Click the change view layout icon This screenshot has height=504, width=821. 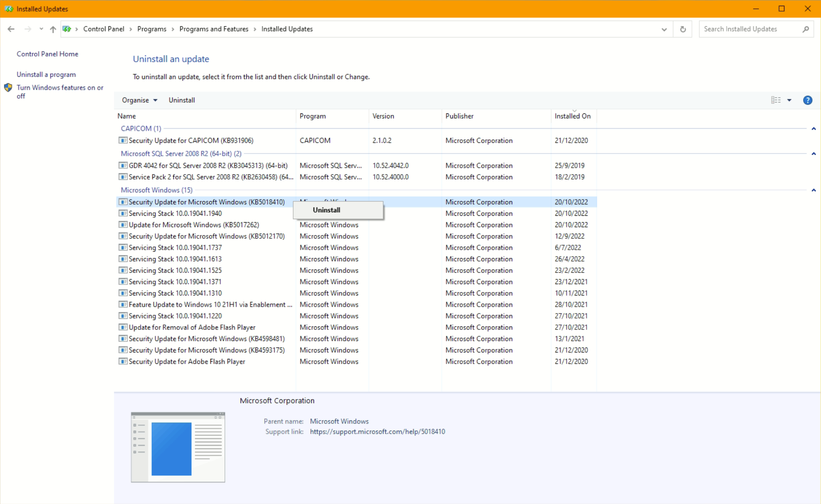[776, 100]
